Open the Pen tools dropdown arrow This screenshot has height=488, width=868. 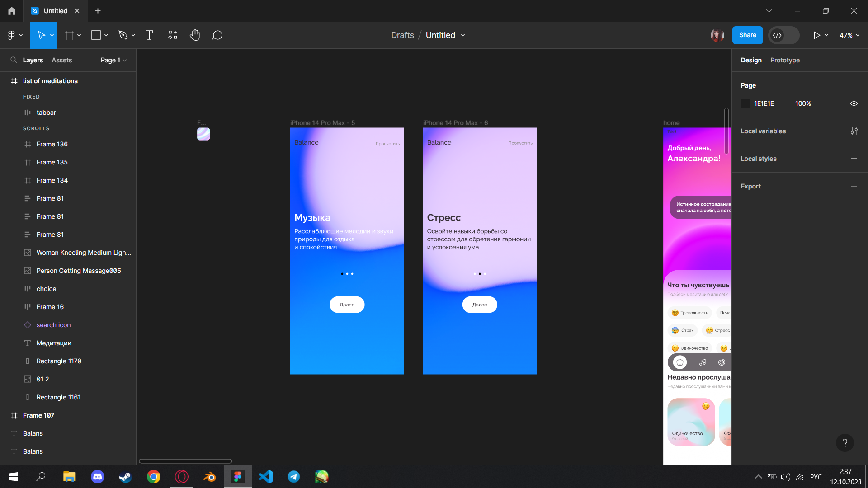tap(133, 35)
